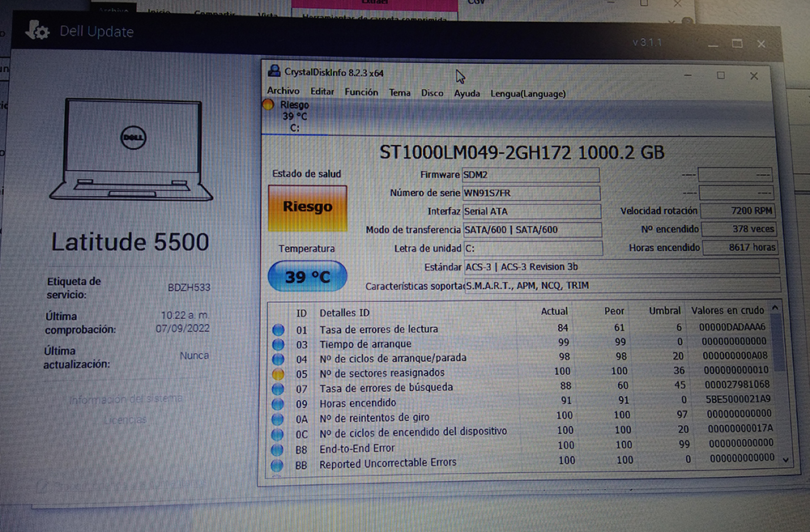Click the yellow caution dot for row 05 sectores reasignados
810x532 pixels.
click(278, 373)
